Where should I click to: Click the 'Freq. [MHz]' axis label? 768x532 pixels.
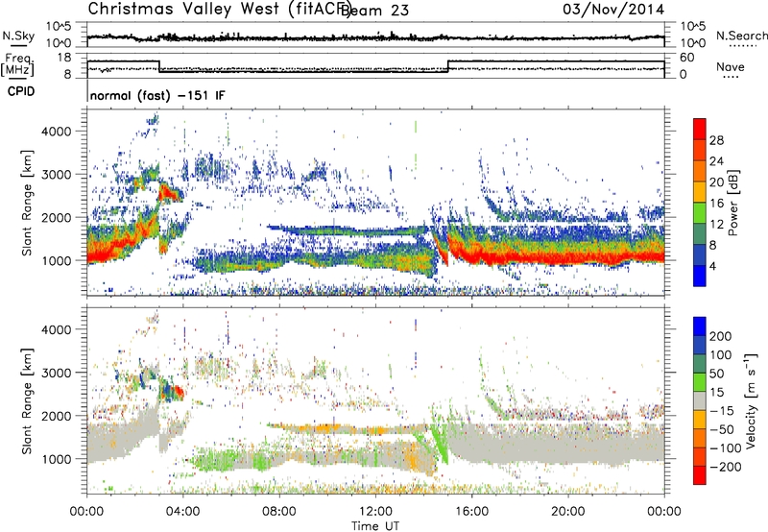17,65
